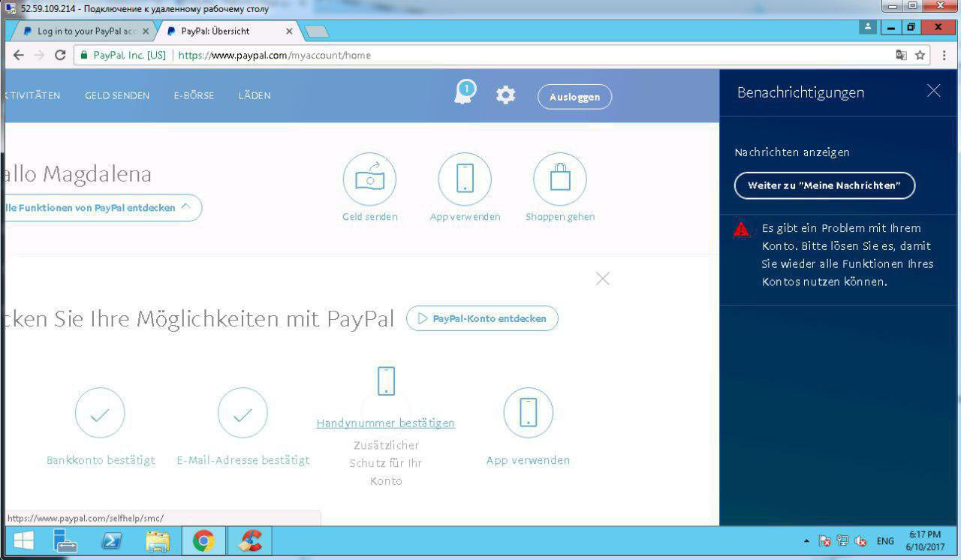Reload the PayPal page
This screenshot has height=560, width=961.
(x=61, y=55)
